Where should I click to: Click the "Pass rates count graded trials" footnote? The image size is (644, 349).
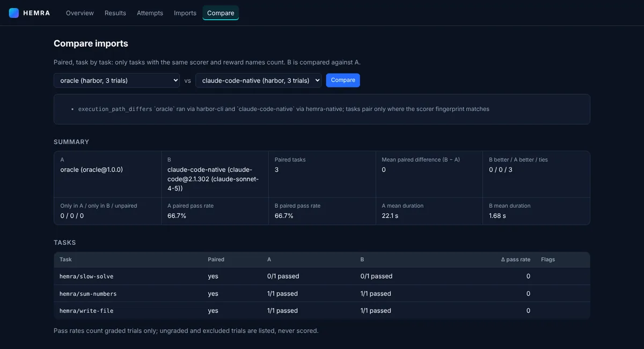point(186,331)
